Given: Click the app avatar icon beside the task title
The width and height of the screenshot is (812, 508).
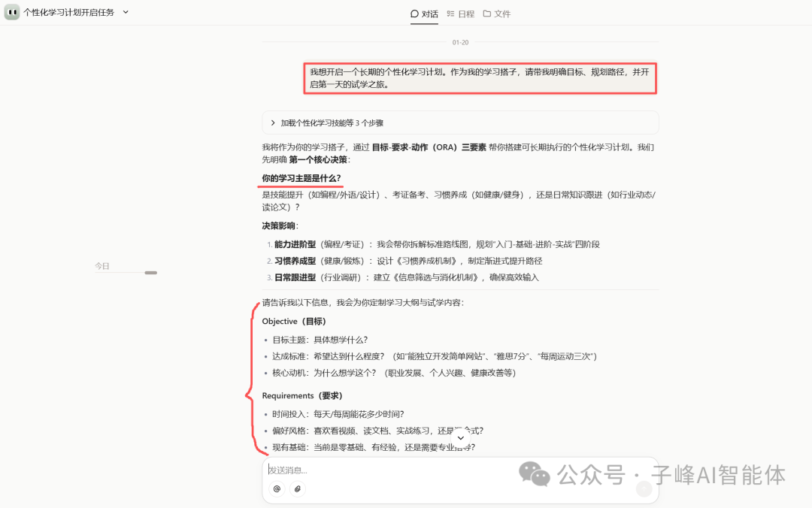Looking at the screenshot, I should coord(12,12).
